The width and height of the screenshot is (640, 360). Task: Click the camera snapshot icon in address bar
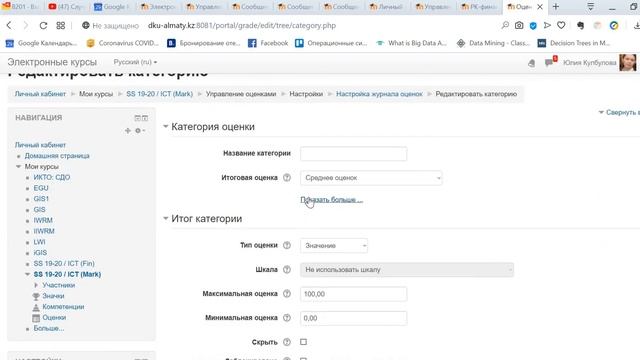point(519,25)
